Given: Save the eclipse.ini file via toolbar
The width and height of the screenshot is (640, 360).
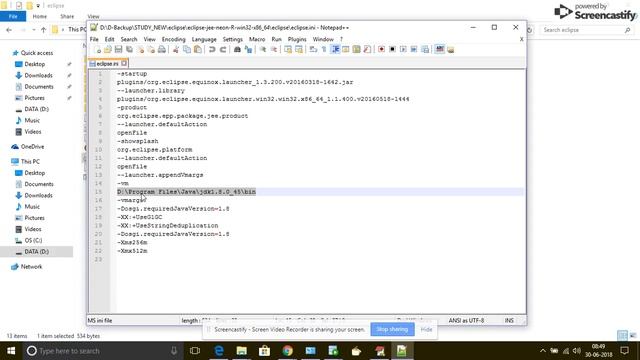Looking at the screenshot, I should click(118, 49).
